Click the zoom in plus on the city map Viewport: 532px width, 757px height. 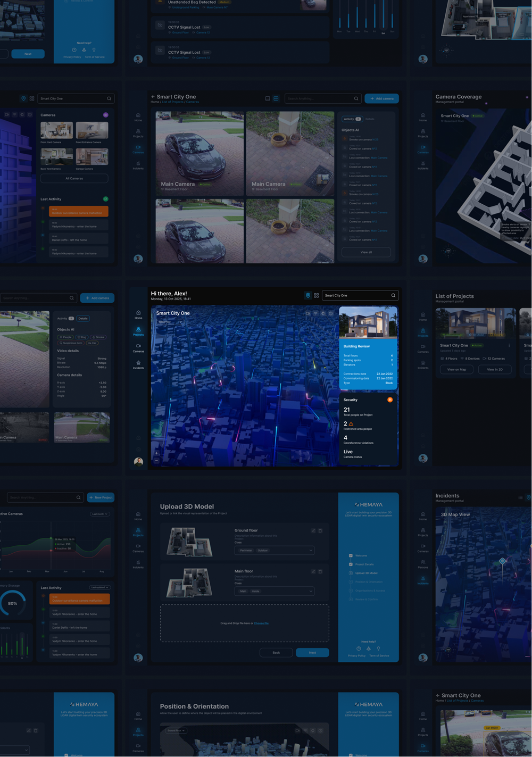coord(156,453)
